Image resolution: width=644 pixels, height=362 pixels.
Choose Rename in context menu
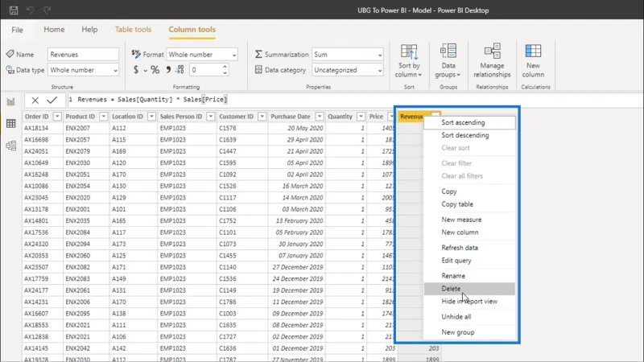click(469, 276)
